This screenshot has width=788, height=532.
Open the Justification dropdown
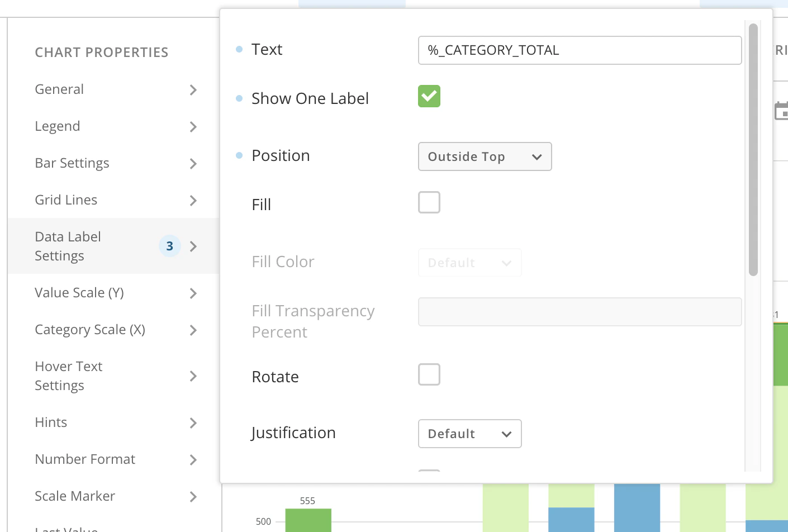(x=469, y=434)
